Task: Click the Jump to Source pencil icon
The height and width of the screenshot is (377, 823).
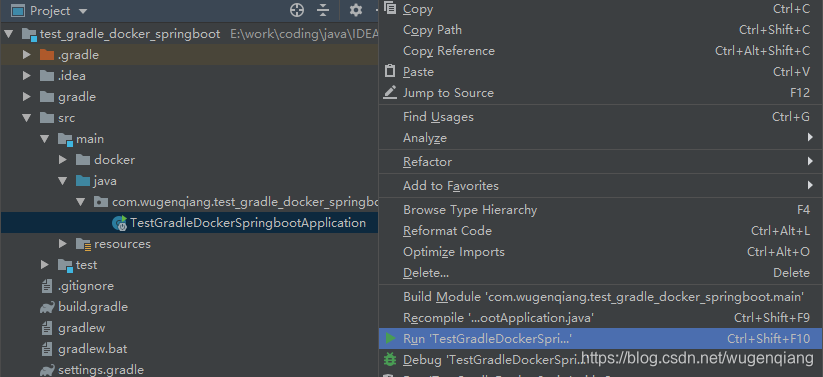Action: point(390,93)
